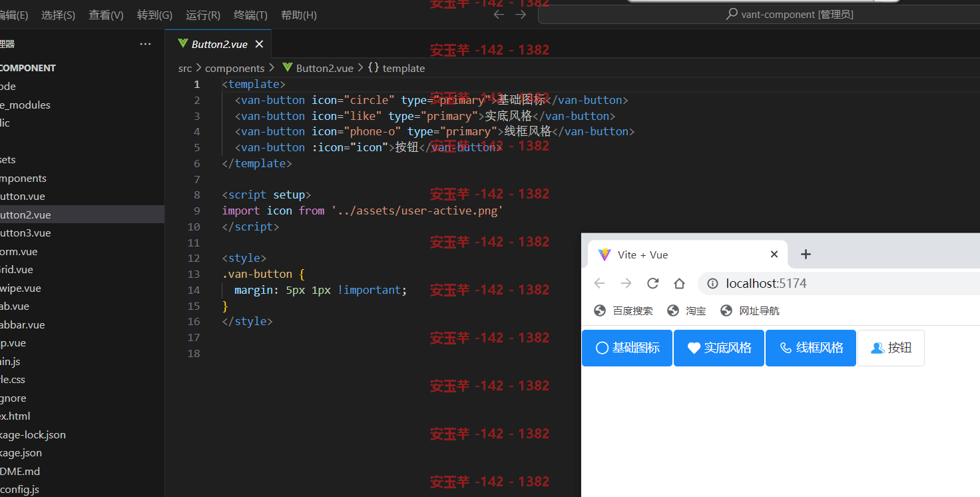The height and width of the screenshot is (497, 980).
Task: Click the margin property in style
Action: point(254,290)
